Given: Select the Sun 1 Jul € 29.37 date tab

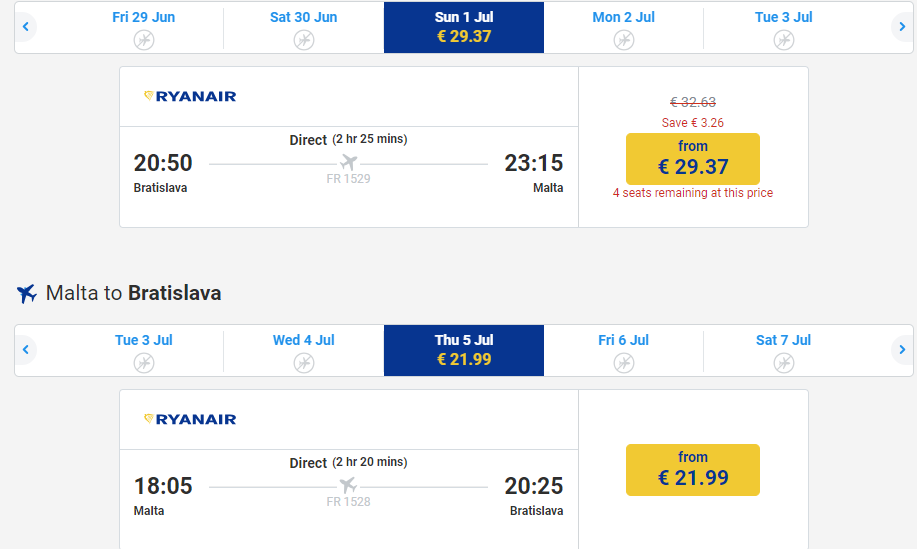Looking at the screenshot, I should pos(464,27).
